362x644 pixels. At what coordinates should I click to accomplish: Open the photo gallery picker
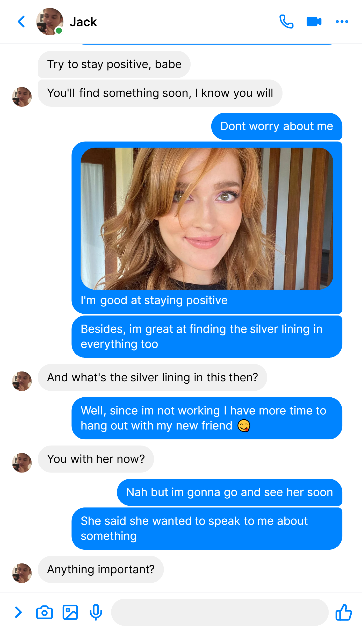point(70,612)
